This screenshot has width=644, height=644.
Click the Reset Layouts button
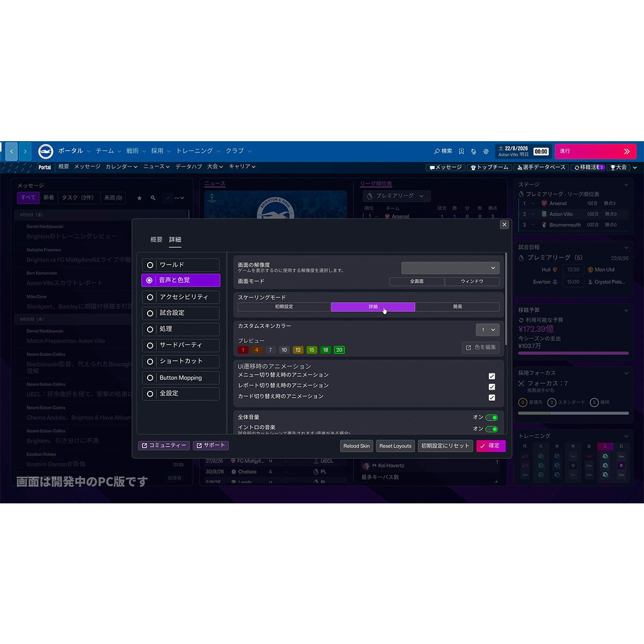tap(396, 446)
